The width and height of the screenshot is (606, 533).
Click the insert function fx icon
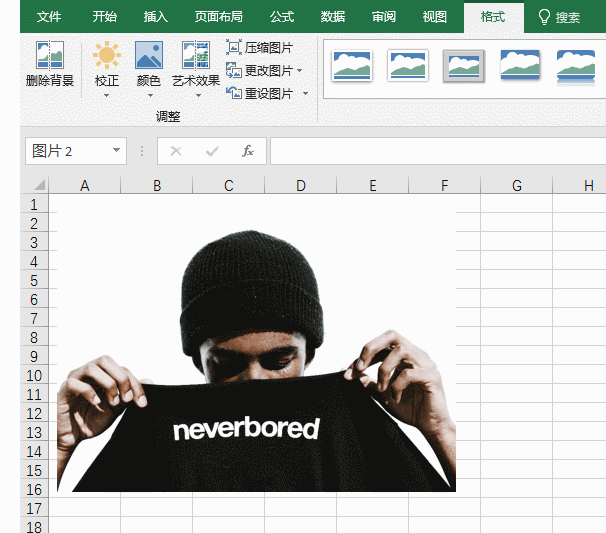click(248, 151)
